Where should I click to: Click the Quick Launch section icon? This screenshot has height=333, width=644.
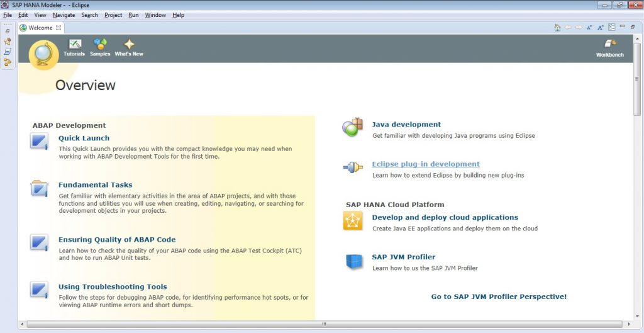(x=40, y=141)
